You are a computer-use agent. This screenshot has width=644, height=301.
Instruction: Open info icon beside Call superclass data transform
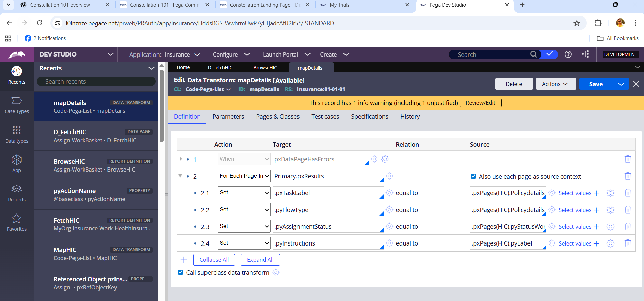(x=276, y=272)
